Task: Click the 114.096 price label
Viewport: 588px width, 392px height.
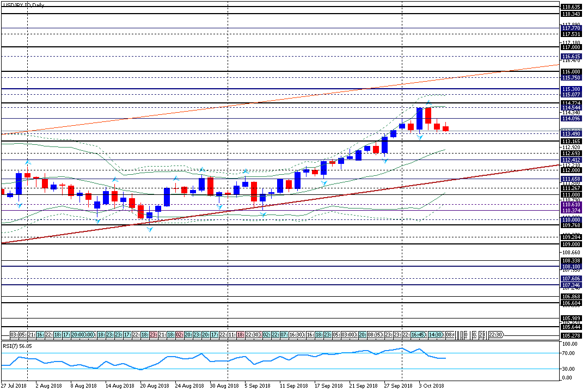Action: click(x=571, y=119)
